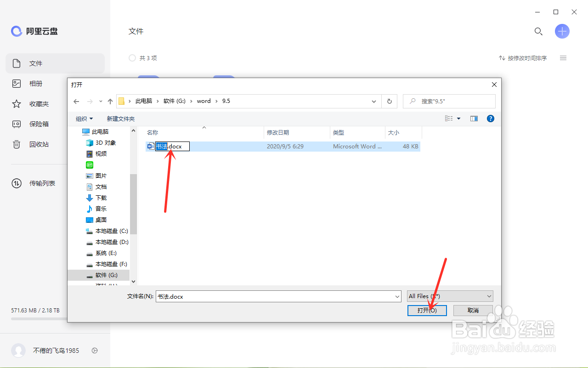
Task: Select 音乐 in the navigation tree
Action: tap(101, 209)
